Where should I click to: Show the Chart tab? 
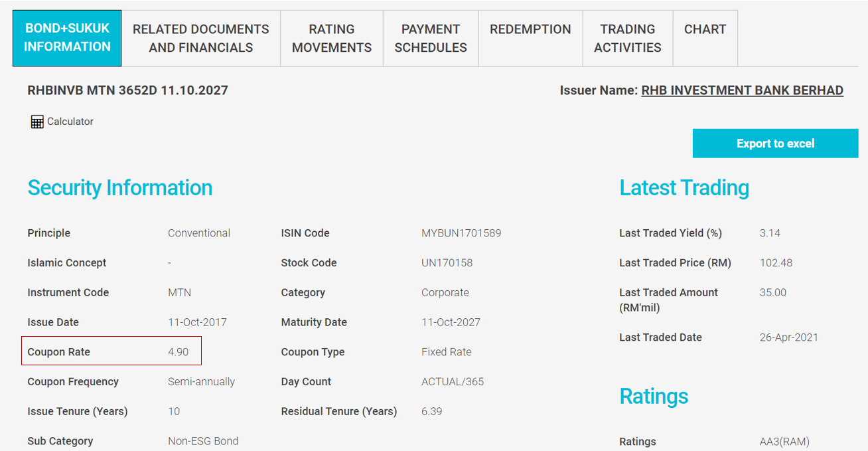tap(705, 38)
